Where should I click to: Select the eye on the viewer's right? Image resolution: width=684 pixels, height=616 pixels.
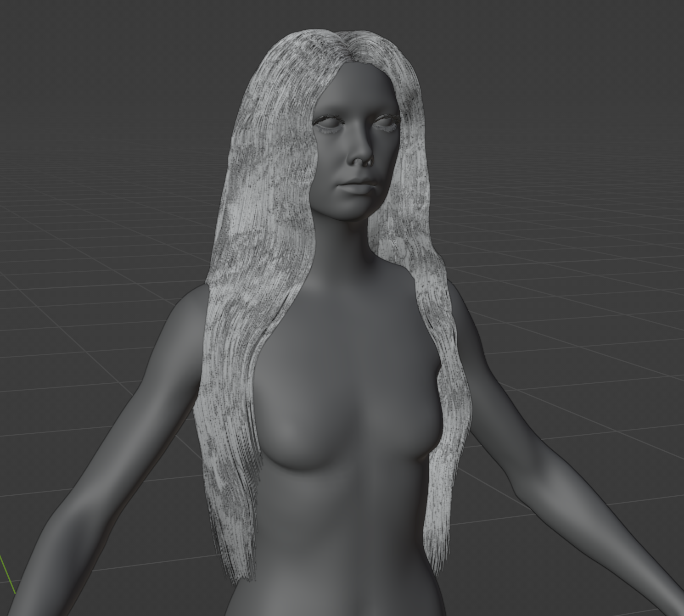(x=387, y=123)
